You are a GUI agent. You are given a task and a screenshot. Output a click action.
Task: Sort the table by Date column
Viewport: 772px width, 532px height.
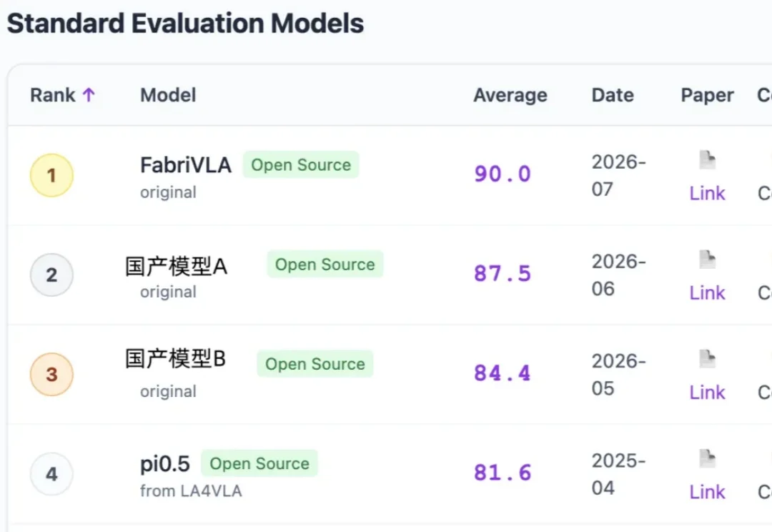(613, 95)
